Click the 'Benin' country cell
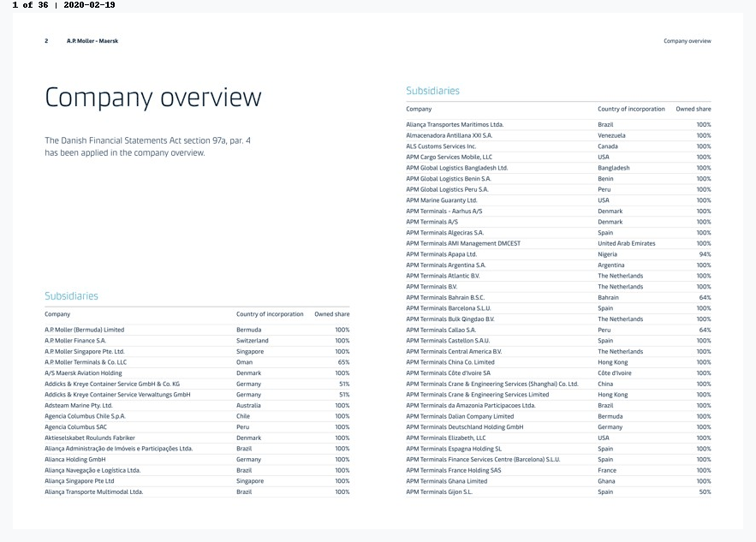 click(605, 178)
